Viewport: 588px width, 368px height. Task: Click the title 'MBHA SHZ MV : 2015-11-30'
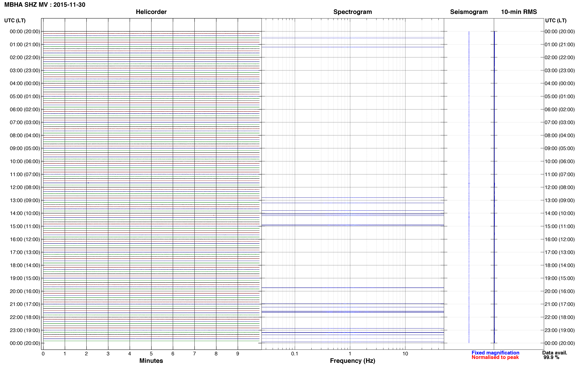(x=45, y=5)
